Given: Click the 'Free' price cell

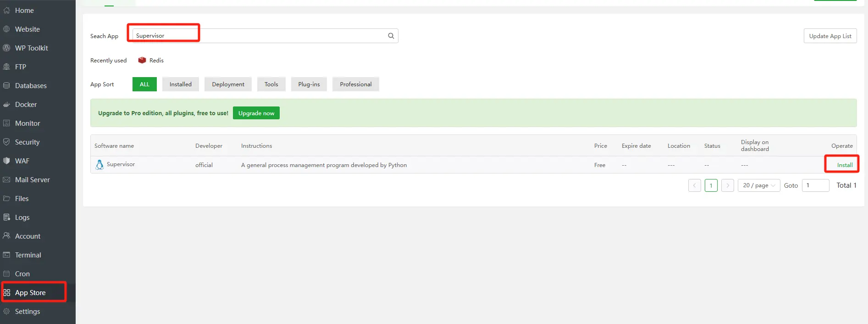Looking at the screenshot, I should [600, 165].
